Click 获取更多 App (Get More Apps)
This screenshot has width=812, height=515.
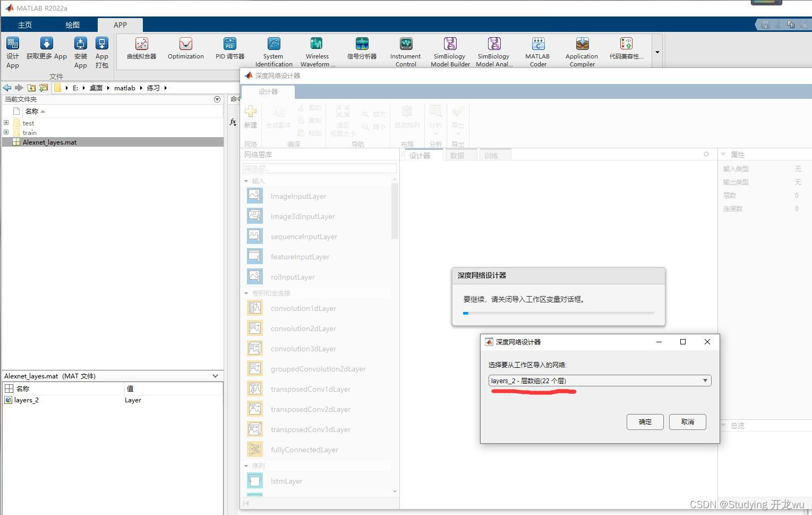[x=47, y=48]
